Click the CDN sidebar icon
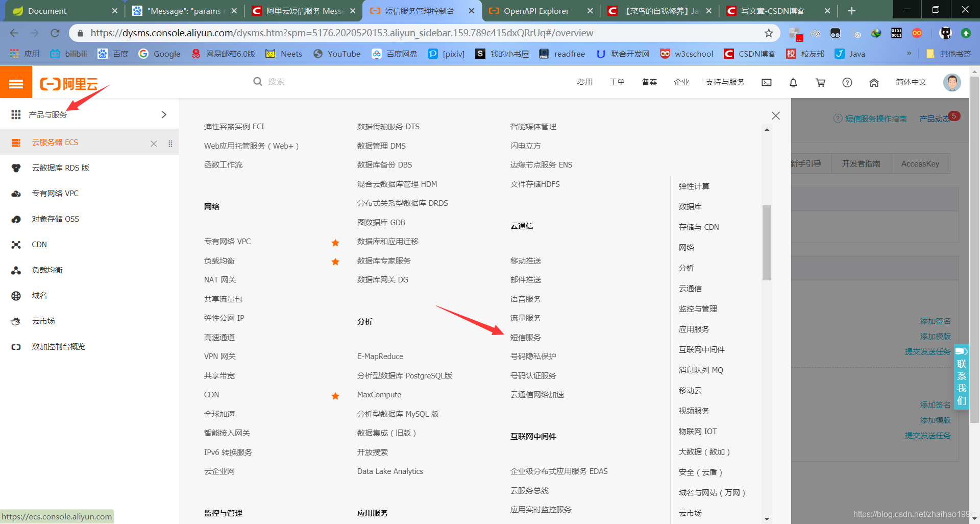Image resolution: width=980 pixels, height=524 pixels. click(16, 245)
